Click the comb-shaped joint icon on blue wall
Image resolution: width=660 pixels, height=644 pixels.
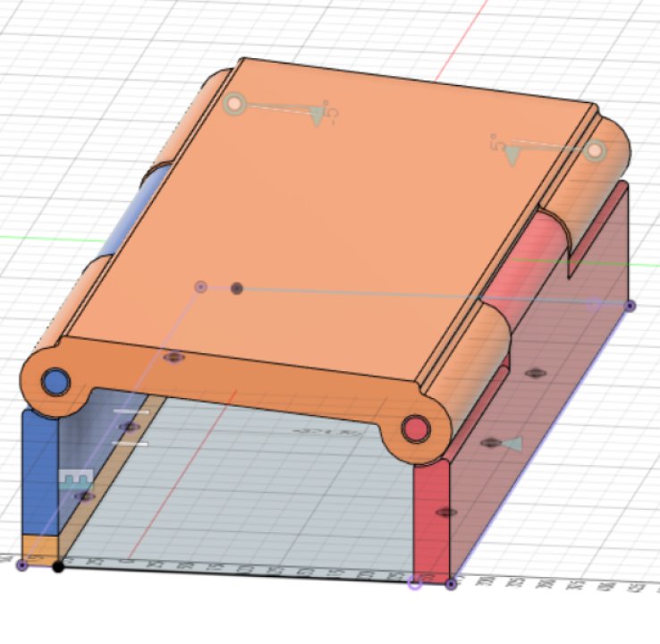click(76, 479)
